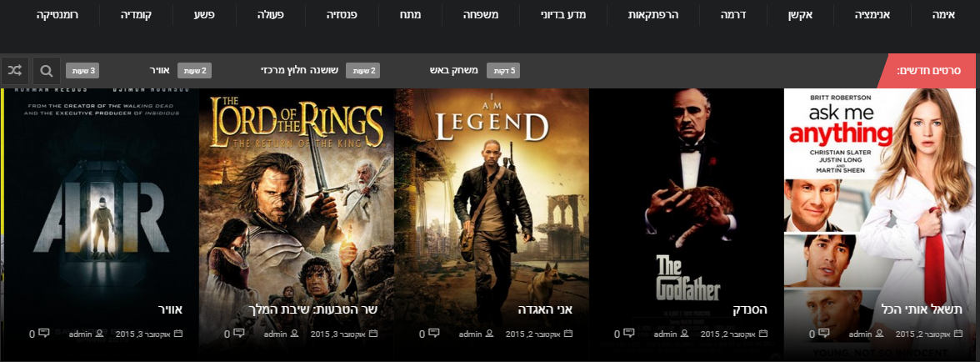Click admin author on שר הטבעות card
This screenshot has width=980, height=362.
pyautogui.click(x=276, y=334)
